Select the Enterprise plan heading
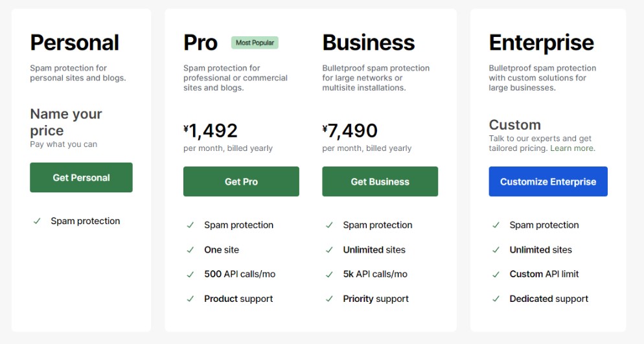Image resolution: width=644 pixels, height=344 pixels. point(541,43)
